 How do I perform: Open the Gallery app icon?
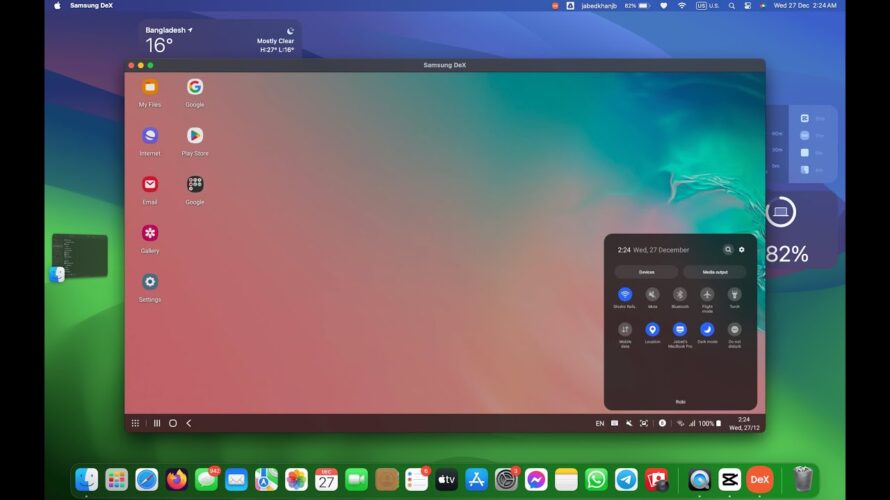coord(150,233)
